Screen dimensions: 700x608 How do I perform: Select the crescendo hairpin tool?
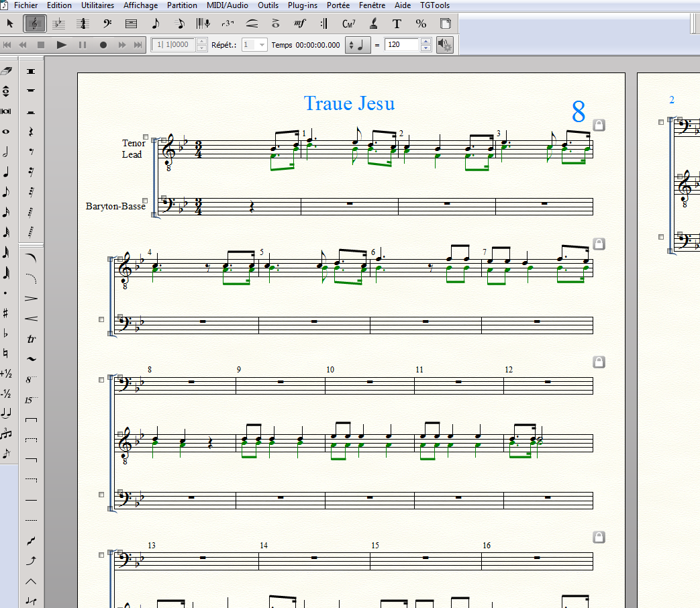(31, 319)
